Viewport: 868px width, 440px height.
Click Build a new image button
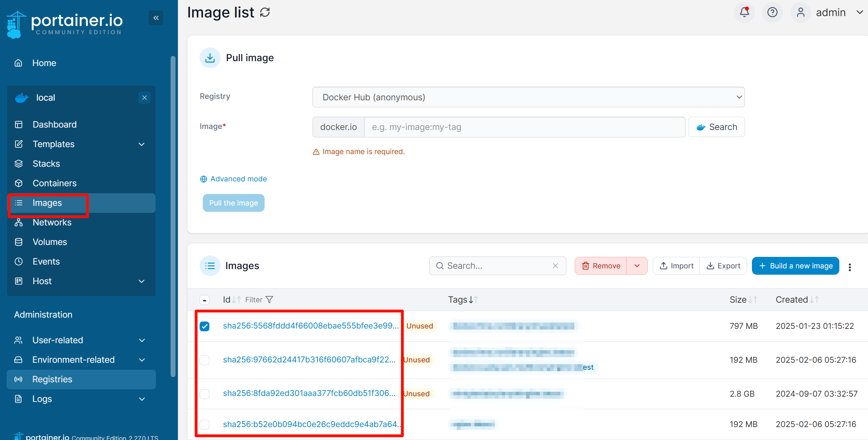coord(795,266)
